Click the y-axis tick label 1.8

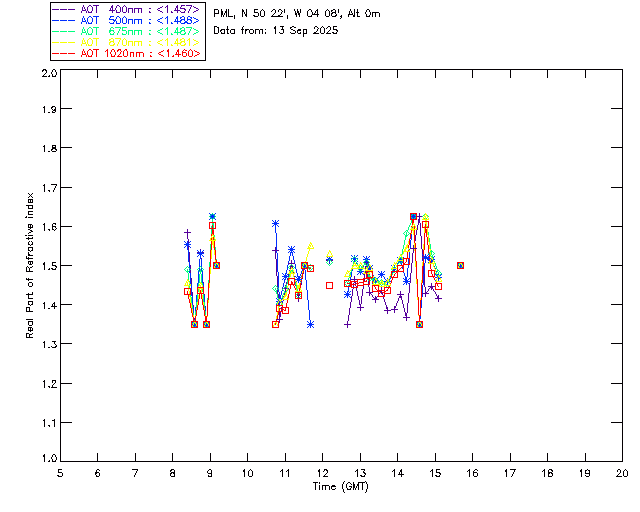tap(49, 148)
